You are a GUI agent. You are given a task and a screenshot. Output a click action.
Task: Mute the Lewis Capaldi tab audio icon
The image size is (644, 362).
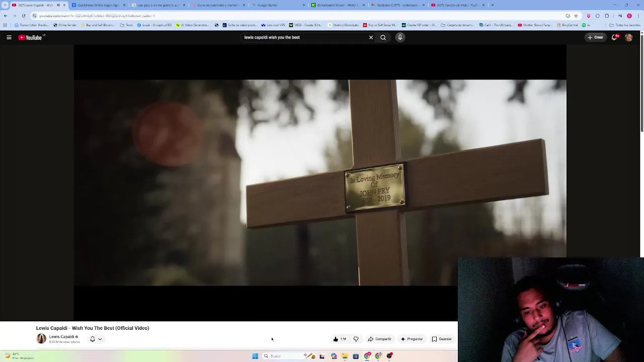click(58, 5)
